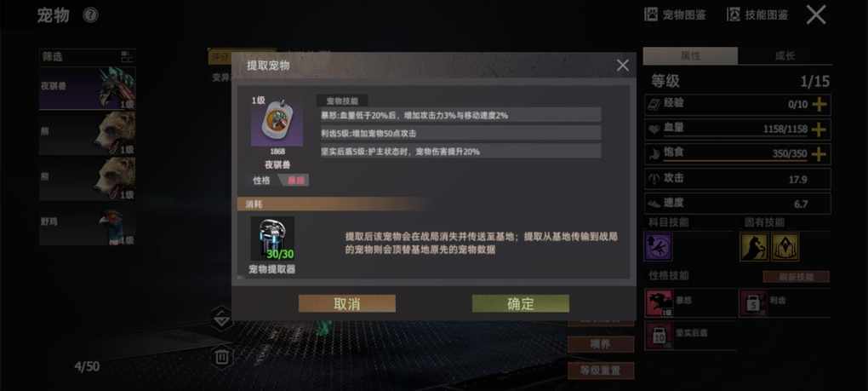
Task: Select the 属性 tab
Action: [690, 56]
